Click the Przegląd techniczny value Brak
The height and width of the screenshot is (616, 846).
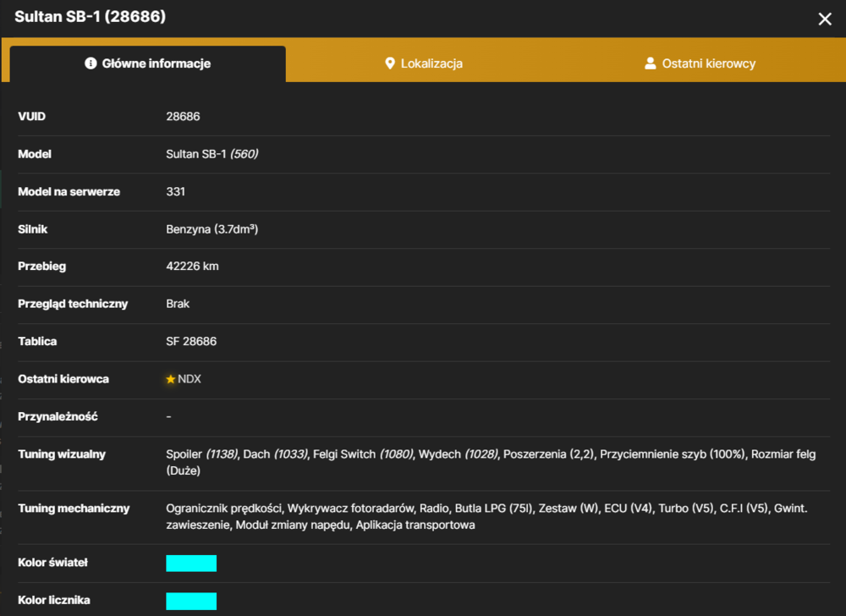pyautogui.click(x=178, y=304)
